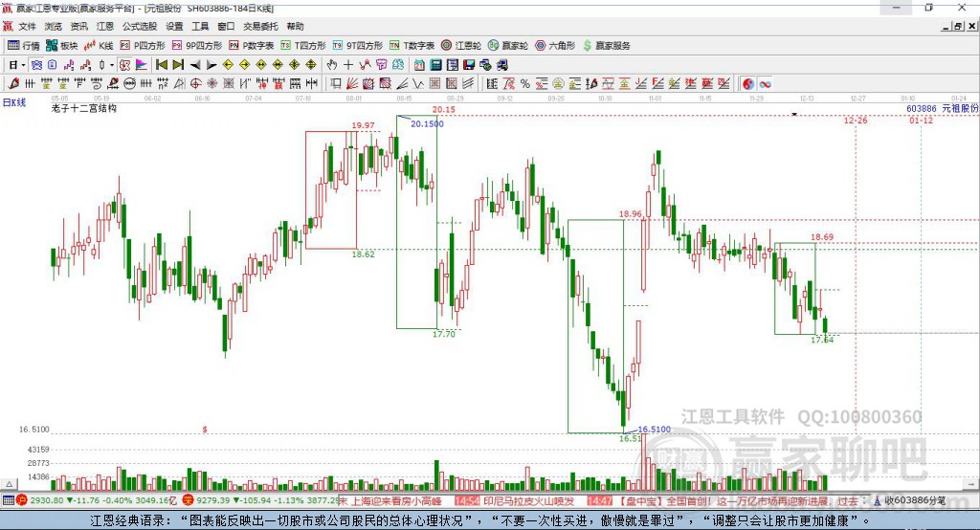Image resolution: width=980 pixels, height=530 pixels.
Task: Open 六角形 hexagon tool
Action: (555, 46)
